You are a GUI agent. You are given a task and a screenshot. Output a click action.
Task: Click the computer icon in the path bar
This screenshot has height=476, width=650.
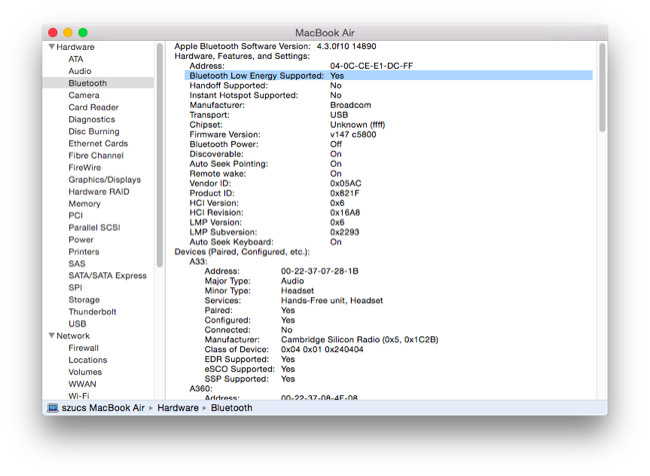(x=53, y=408)
